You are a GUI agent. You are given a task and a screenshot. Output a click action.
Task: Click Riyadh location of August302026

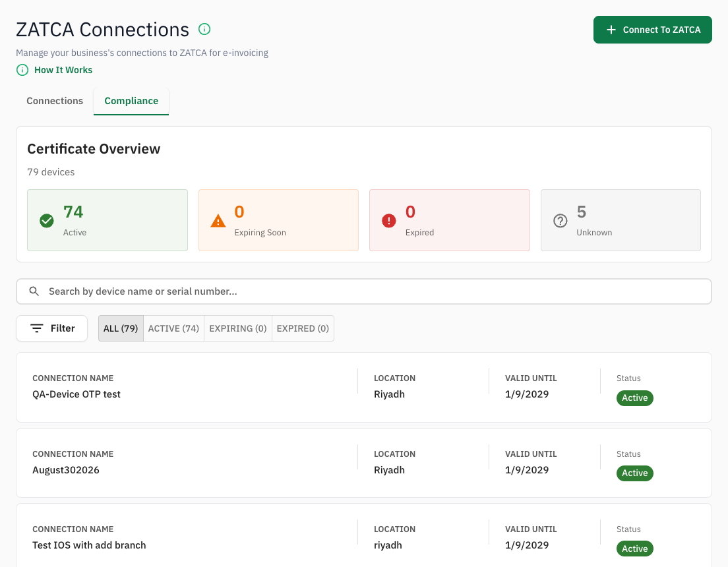point(389,470)
